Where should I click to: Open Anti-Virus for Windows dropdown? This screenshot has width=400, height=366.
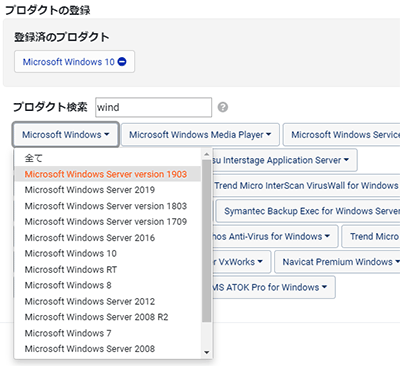pyautogui.click(x=275, y=236)
